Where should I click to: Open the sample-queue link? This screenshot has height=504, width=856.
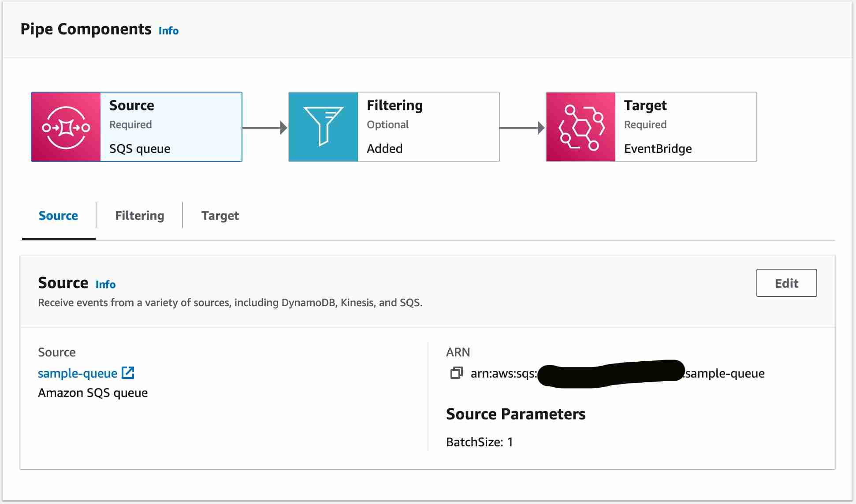pos(78,373)
